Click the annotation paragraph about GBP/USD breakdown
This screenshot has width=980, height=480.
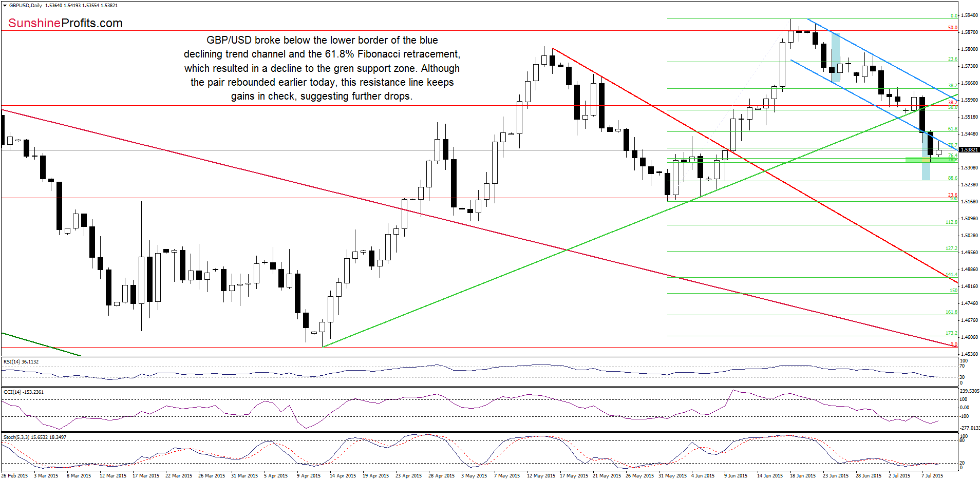pos(322,68)
